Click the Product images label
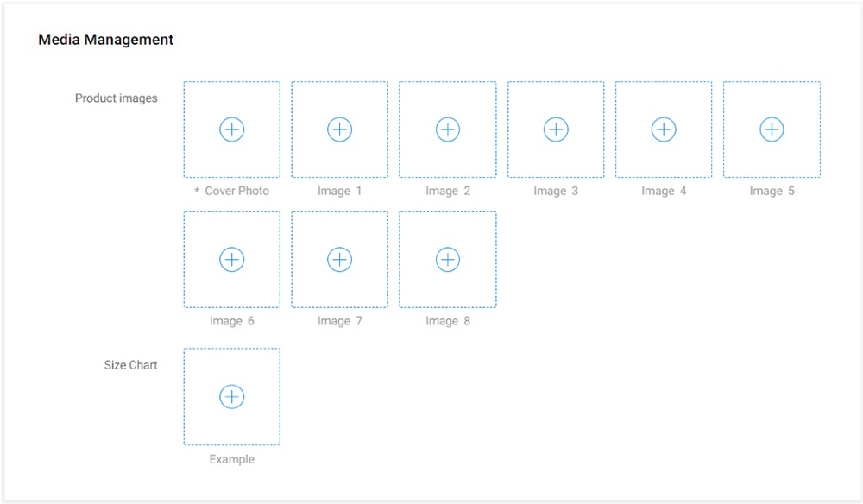Screen dimensions: 863x504 click(117, 98)
